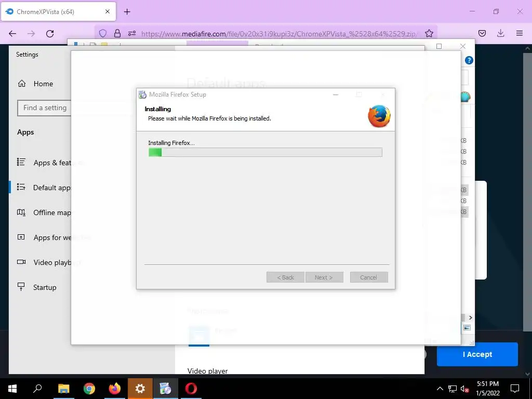Open taskbar search magnifier
The height and width of the screenshot is (399, 532).
point(37,389)
